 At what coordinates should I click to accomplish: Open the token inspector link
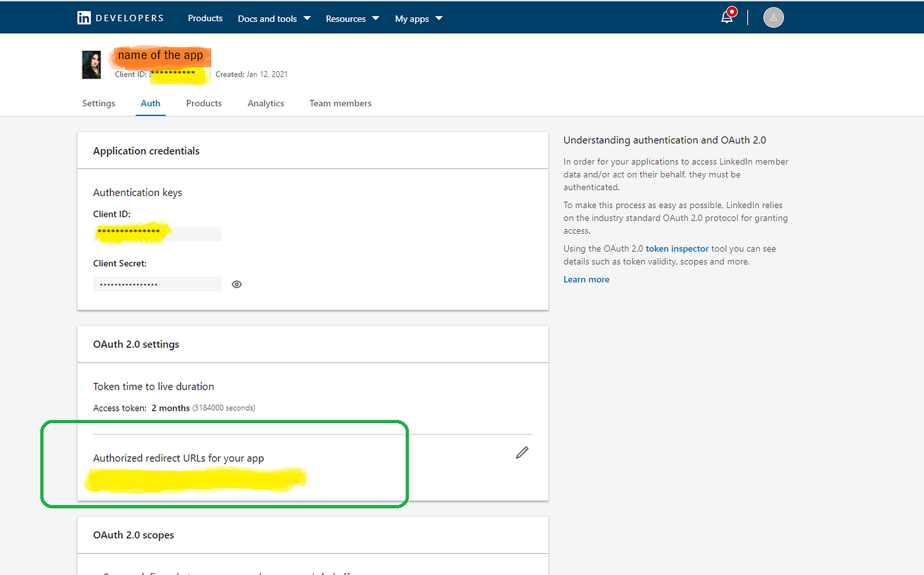tap(677, 248)
